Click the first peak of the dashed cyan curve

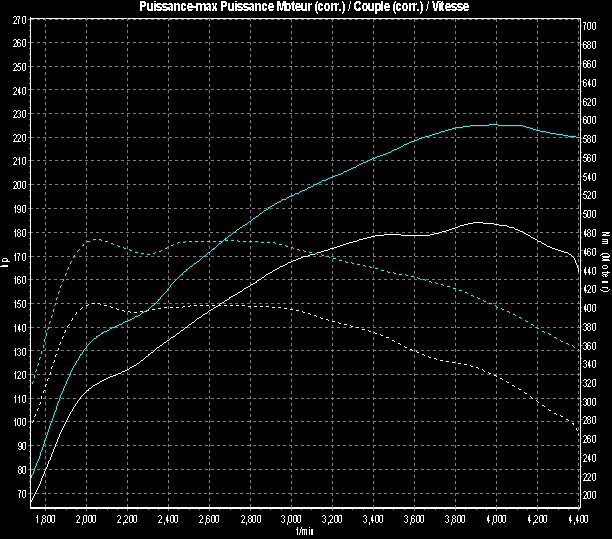(x=93, y=239)
